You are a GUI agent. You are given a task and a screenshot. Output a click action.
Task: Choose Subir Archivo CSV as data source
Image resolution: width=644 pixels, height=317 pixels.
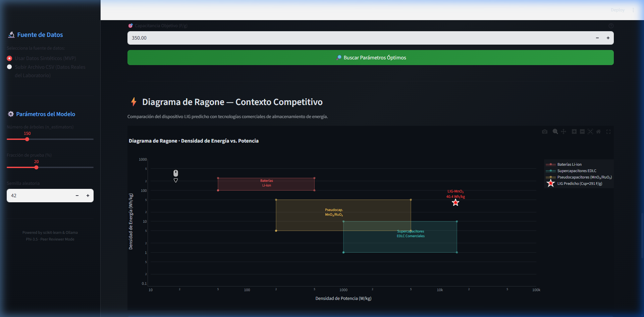click(9, 67)
